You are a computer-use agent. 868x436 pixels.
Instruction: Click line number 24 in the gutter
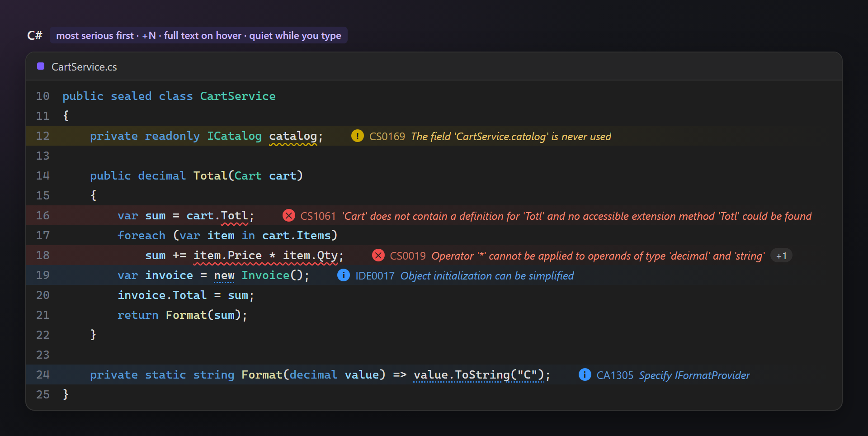(42, 374)
